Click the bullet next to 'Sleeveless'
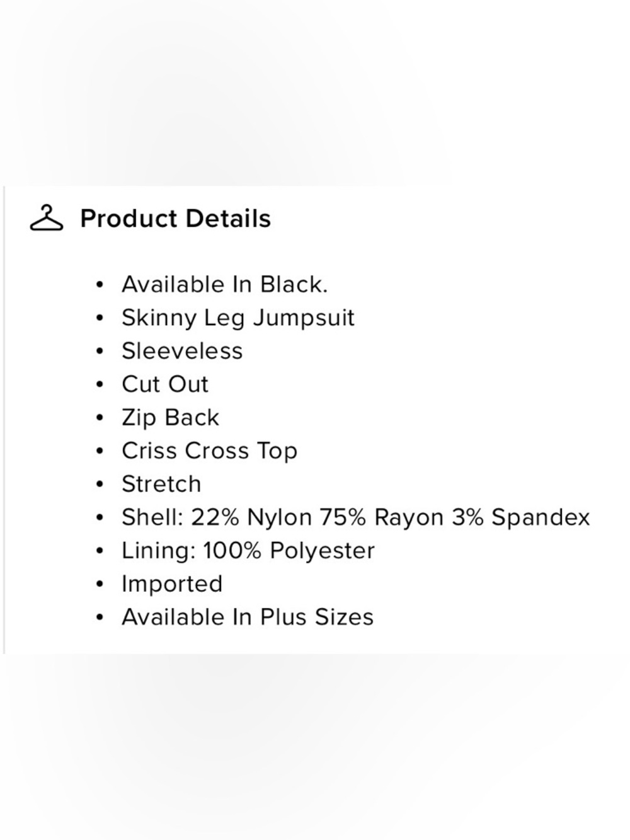Viewport: 630px width, 840px height. coord(100,352)
